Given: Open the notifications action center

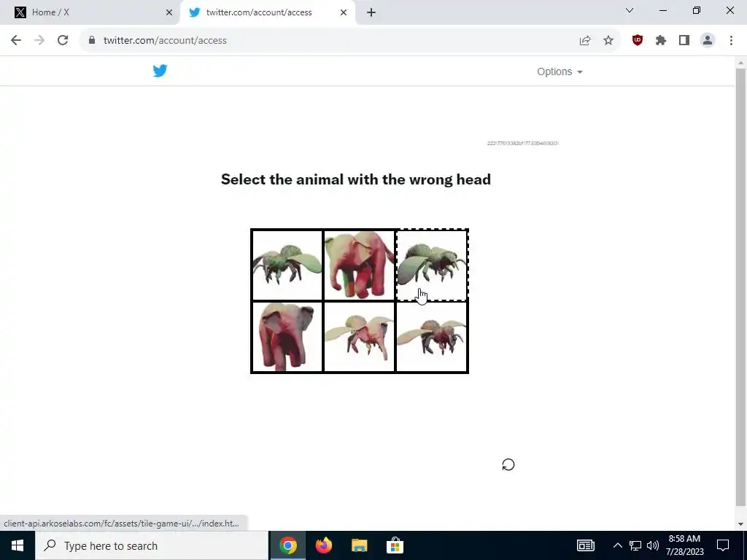Looking at the screenshot, I should (x=723, y=545).
